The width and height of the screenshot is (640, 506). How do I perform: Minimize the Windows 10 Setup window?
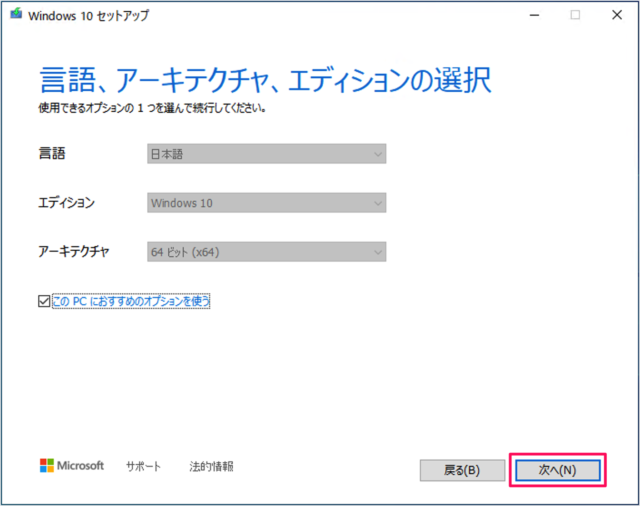[x=530, y=15]
